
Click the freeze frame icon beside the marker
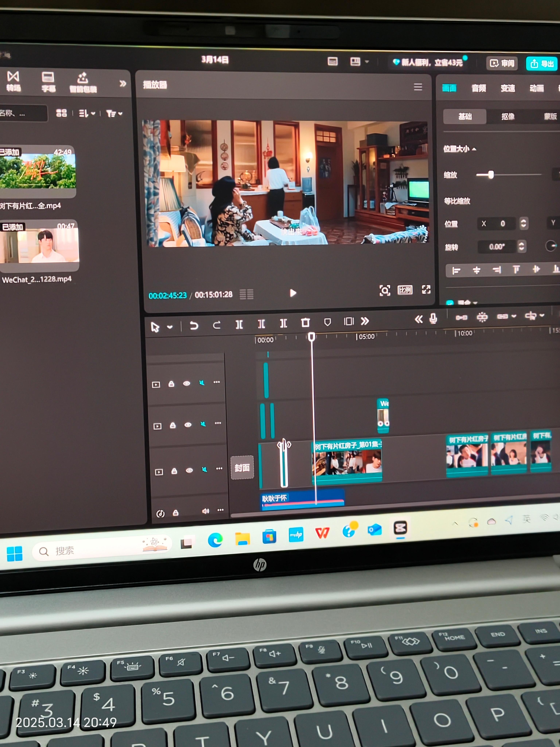click(349, 321)
